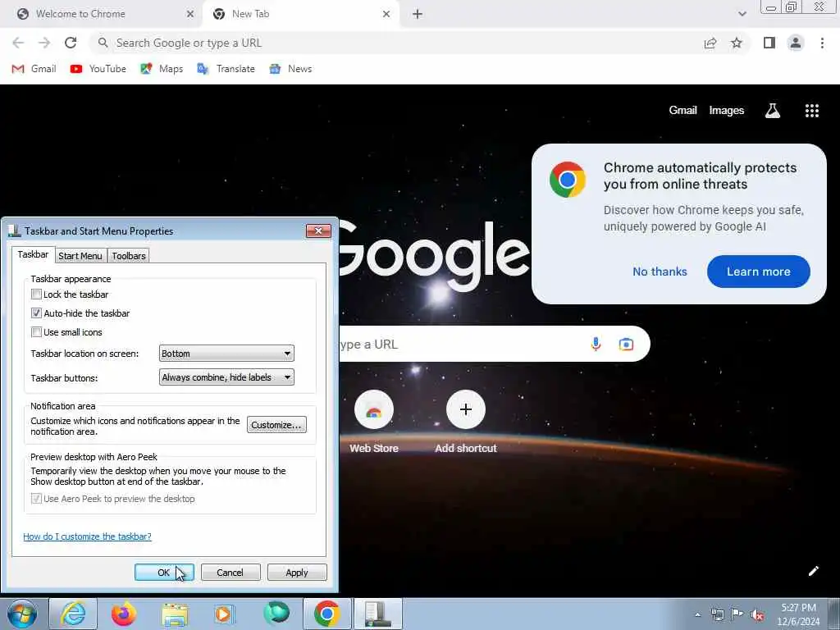Search by image with camera icon
The height and width of the screenshot is (630, 840).
click(626, 344)
